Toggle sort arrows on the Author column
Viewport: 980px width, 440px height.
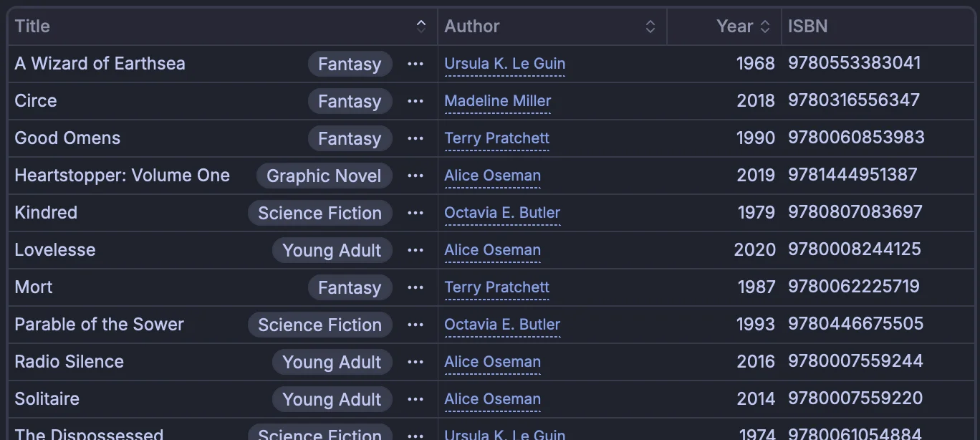pyautogui.click(x=650, y=27)
